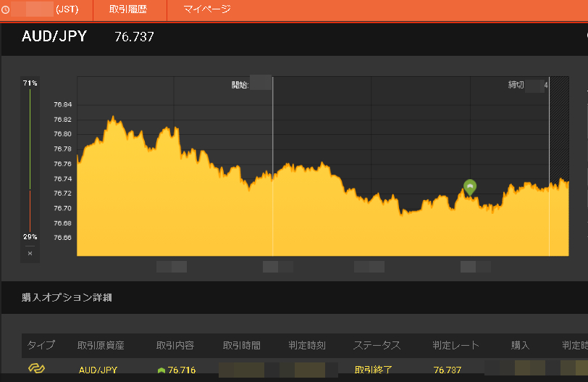Viewport: 588px width, 382px height.
Task: Click the 取引原資産 column header
Action: (x=101, y=345)
